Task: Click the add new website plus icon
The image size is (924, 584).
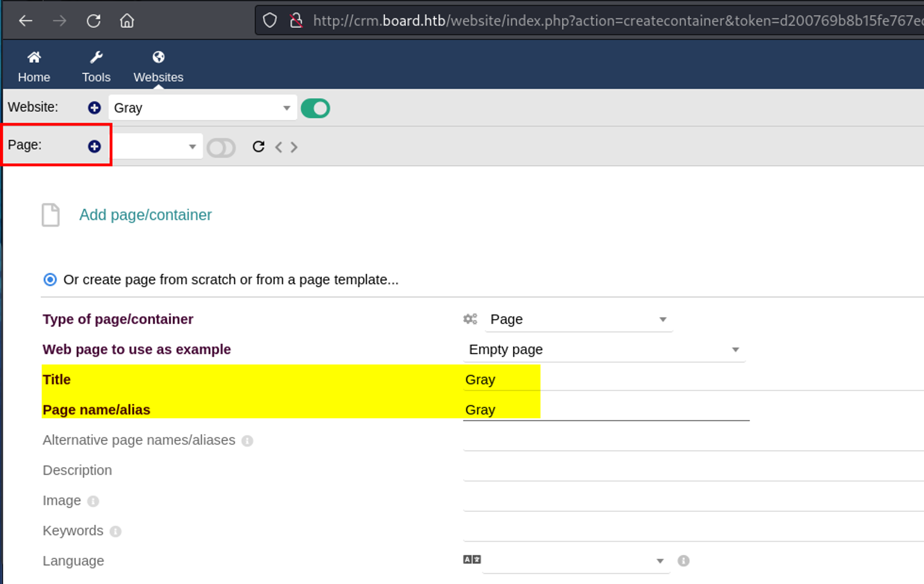Action: click(x=94, y=108)
